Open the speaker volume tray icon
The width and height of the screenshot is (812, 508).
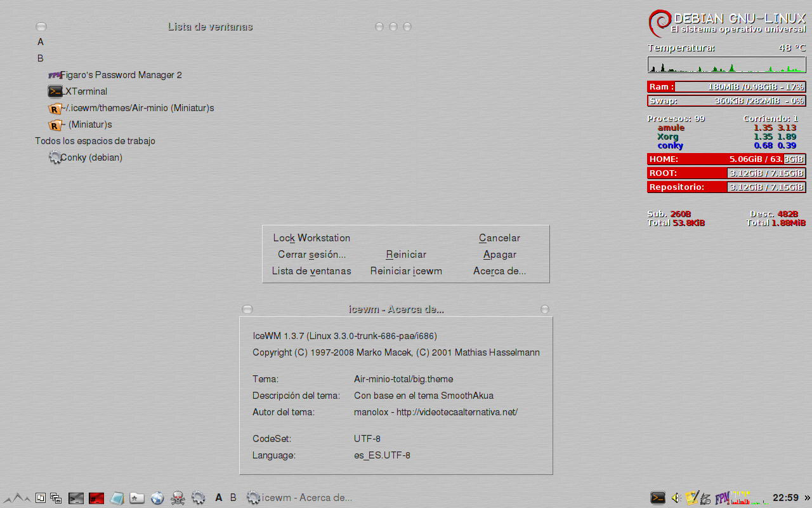click(676, 498)
